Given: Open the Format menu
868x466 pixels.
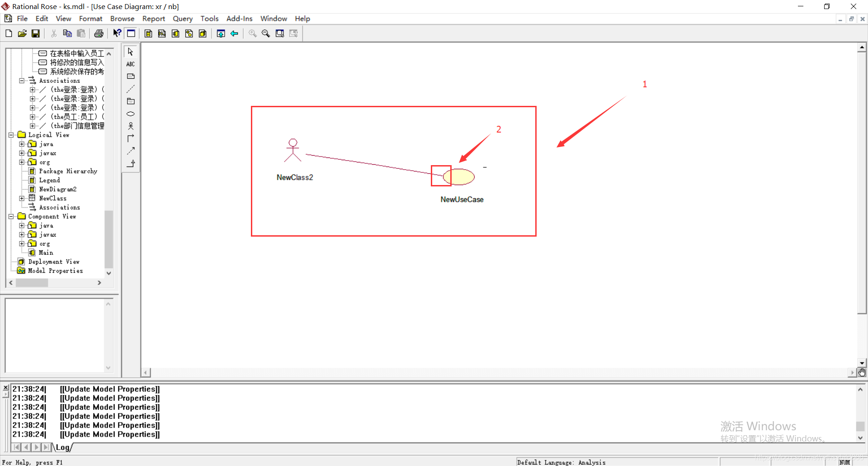Looking at the screenshot, I should pyautogui.click(x=90, y=19).
